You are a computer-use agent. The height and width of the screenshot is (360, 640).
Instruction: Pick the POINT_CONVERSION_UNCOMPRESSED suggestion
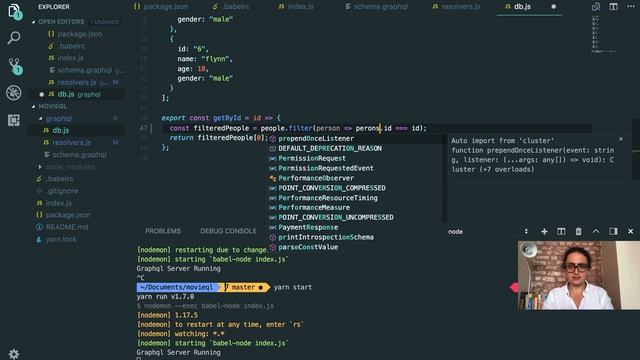[357, 218]
